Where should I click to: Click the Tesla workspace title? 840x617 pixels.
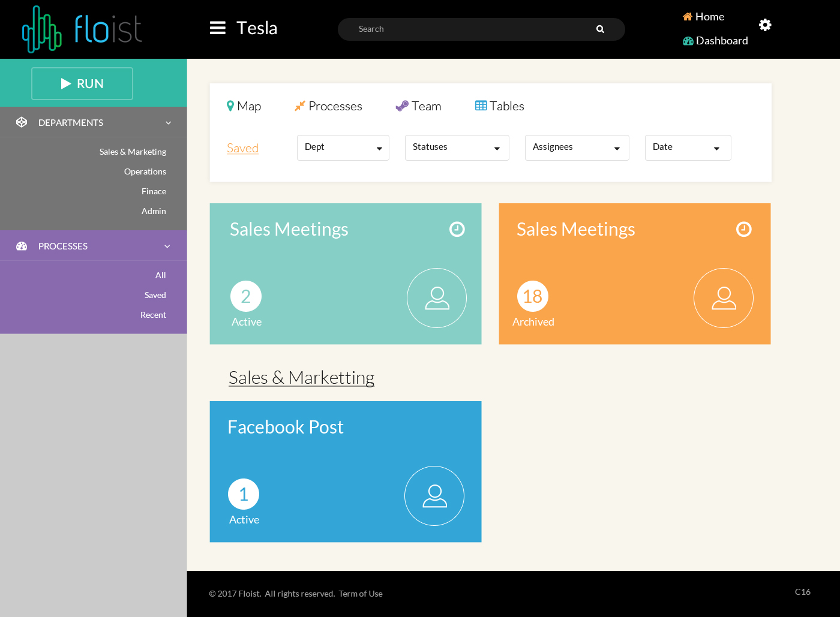(x=257, y=28)
